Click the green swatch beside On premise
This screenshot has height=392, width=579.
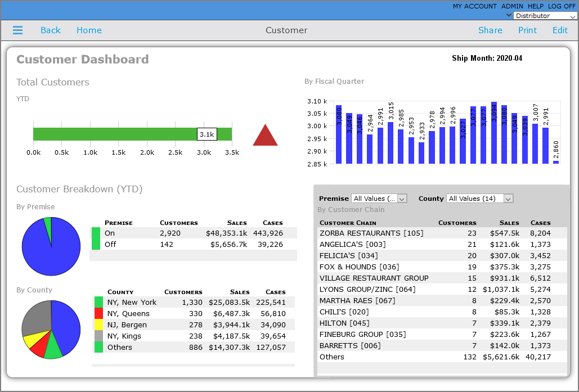coord(96,233)
